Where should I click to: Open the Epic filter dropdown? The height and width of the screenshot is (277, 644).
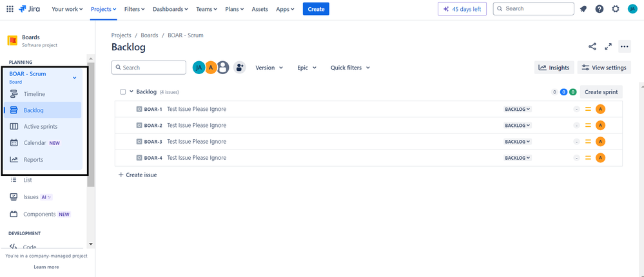pos(307,68)
